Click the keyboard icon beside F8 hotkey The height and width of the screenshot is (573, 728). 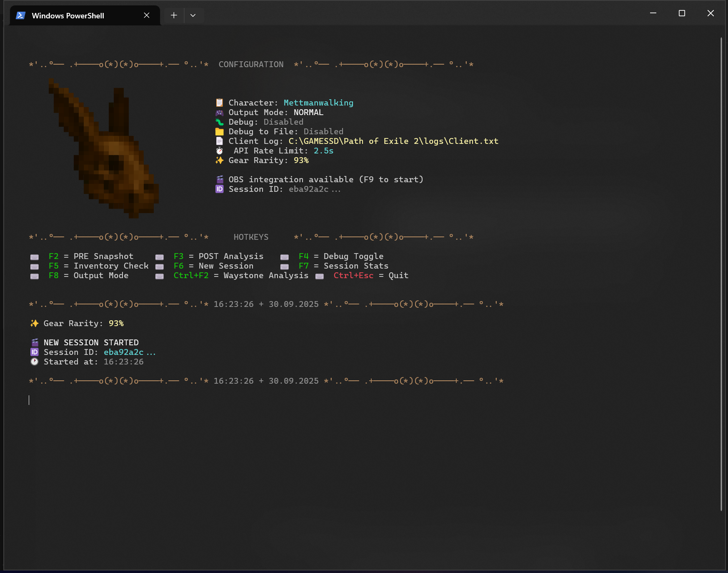[x=35, y=276]
